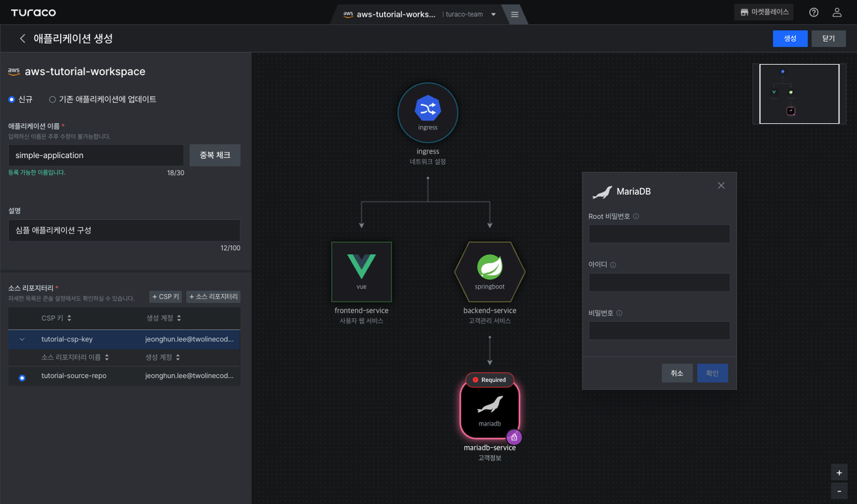The image size is (857, 504).
Task: Focus the Root 비밀번호 input field
Action: click(659, 234)
